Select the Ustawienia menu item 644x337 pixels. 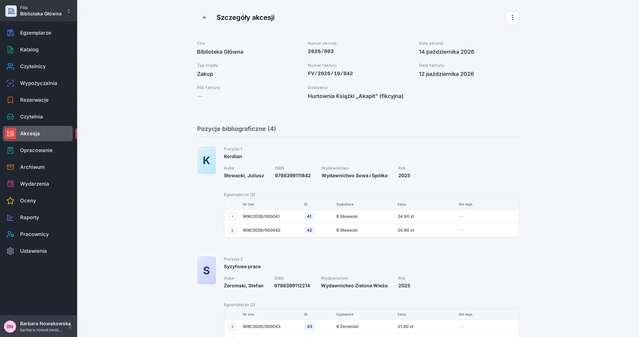pyautogui.click(x=38, y=251)
